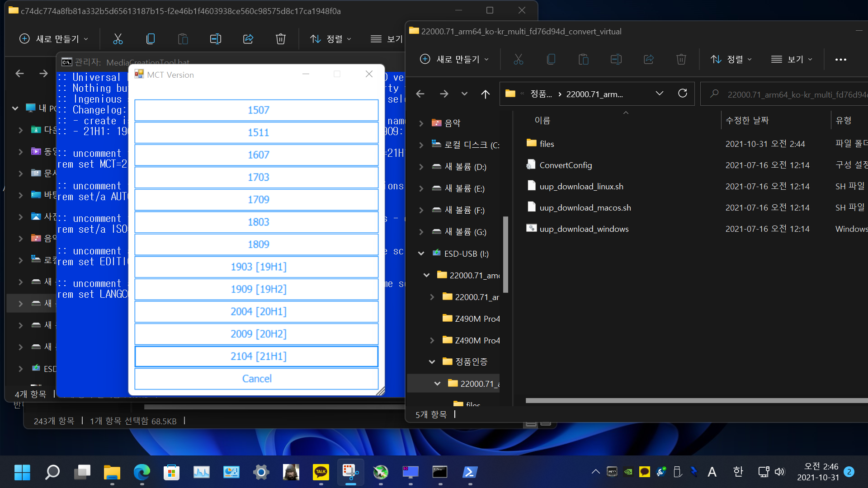The height and width of the screenshot is (488, 868).
Task: Click the volume speaker icon in system tray
Action: 780,472
